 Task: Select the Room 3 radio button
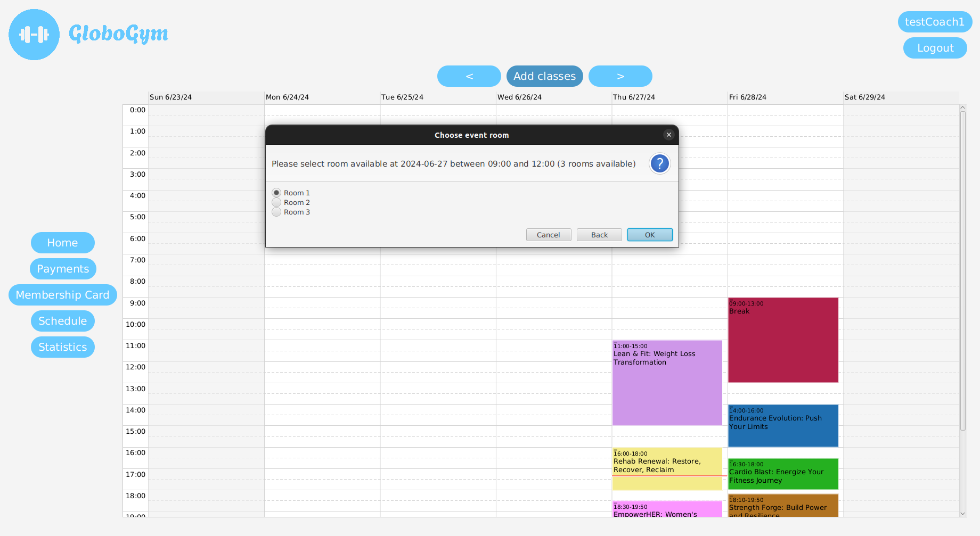pos(276,212)
